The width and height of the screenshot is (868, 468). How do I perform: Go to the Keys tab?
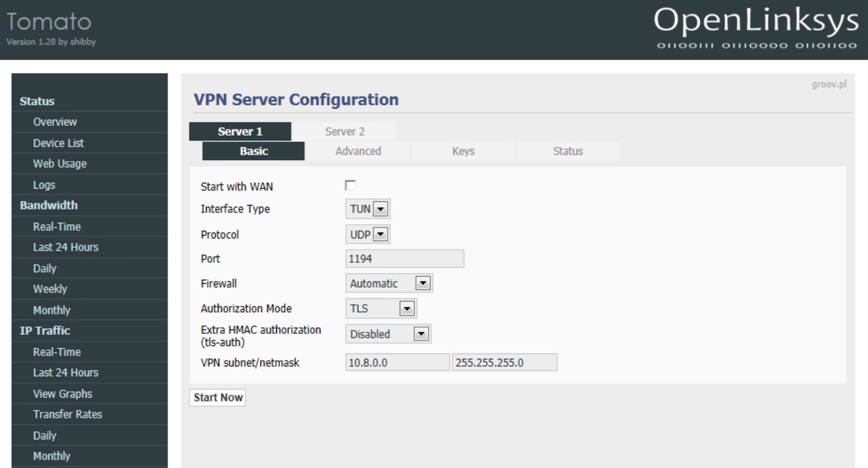pyautogui.click(x=463, y=151)
